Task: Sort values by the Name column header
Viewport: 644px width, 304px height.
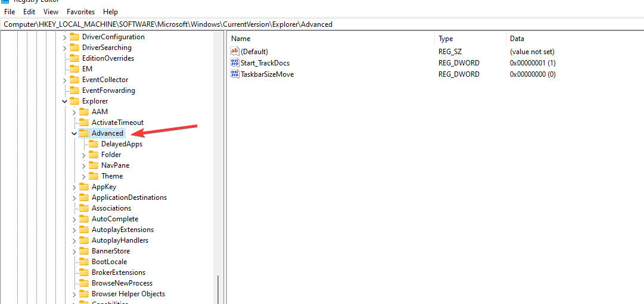Action: [241, 39]
